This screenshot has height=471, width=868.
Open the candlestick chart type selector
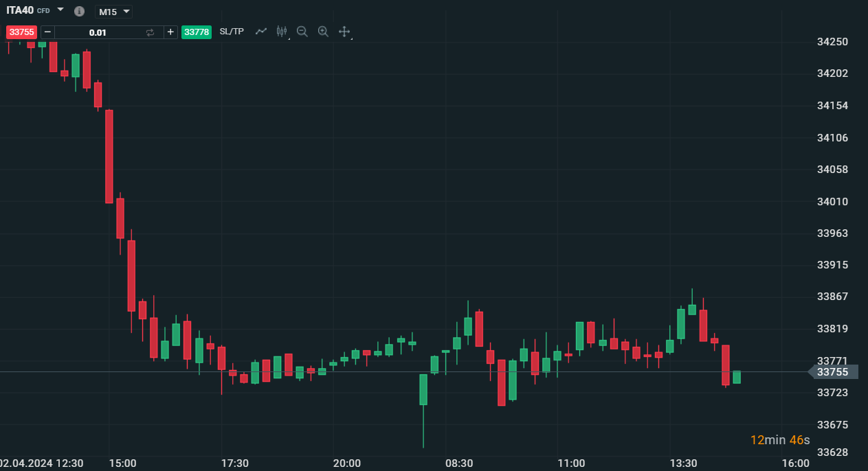(281, 31)
